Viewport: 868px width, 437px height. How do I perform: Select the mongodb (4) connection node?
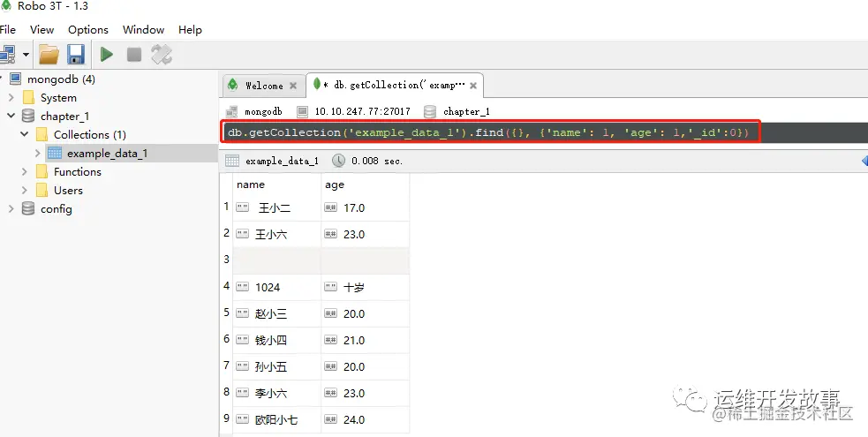point(61,79)
